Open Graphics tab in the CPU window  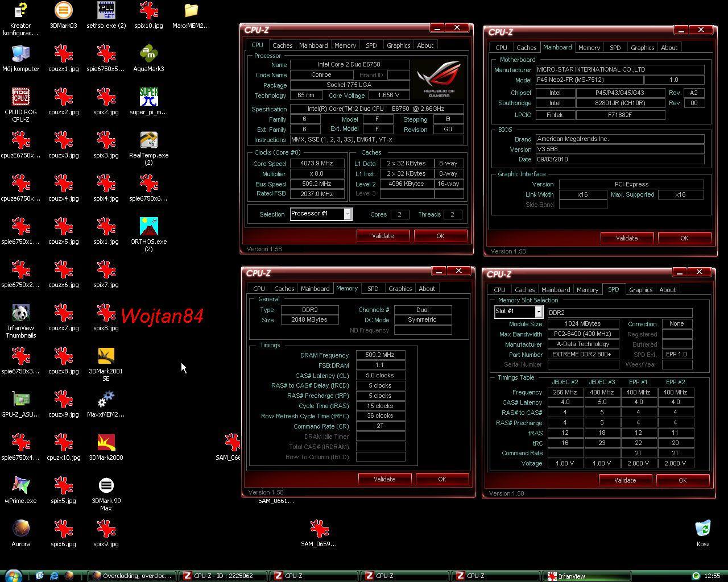tap(398, 45)
